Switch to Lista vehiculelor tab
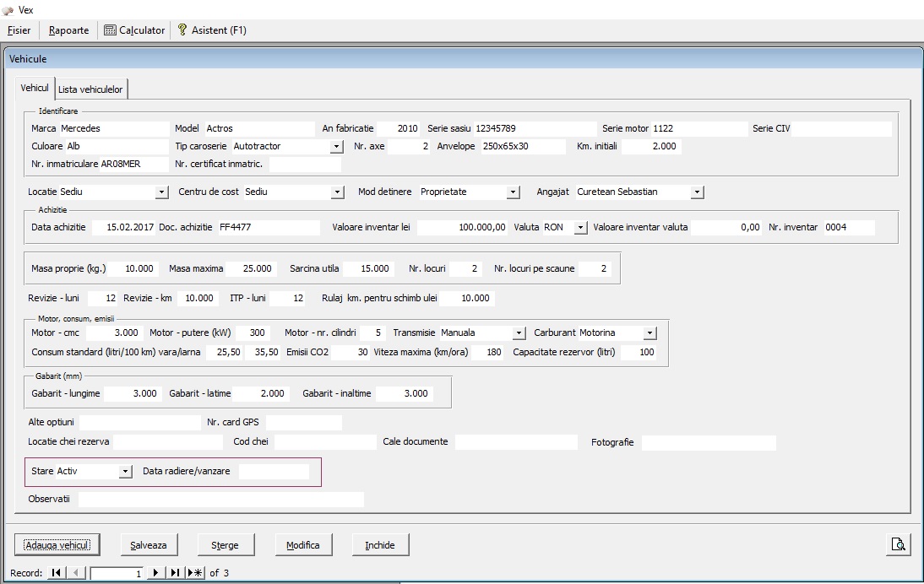 point(90,89)
